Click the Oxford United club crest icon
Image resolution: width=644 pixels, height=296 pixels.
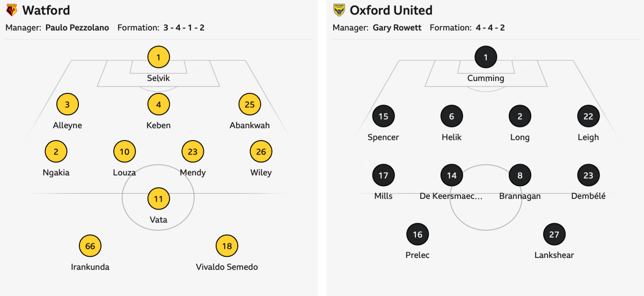[x=339, y=10]
